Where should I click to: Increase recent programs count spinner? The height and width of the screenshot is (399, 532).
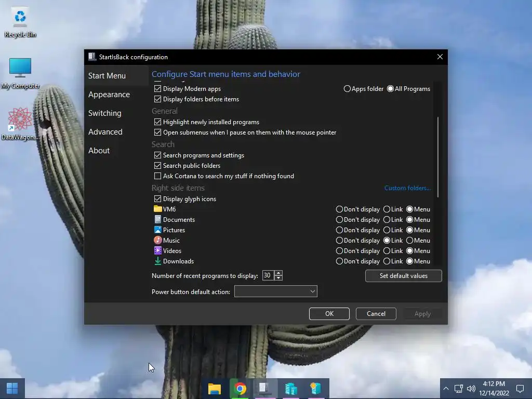[x=278, y=273]
